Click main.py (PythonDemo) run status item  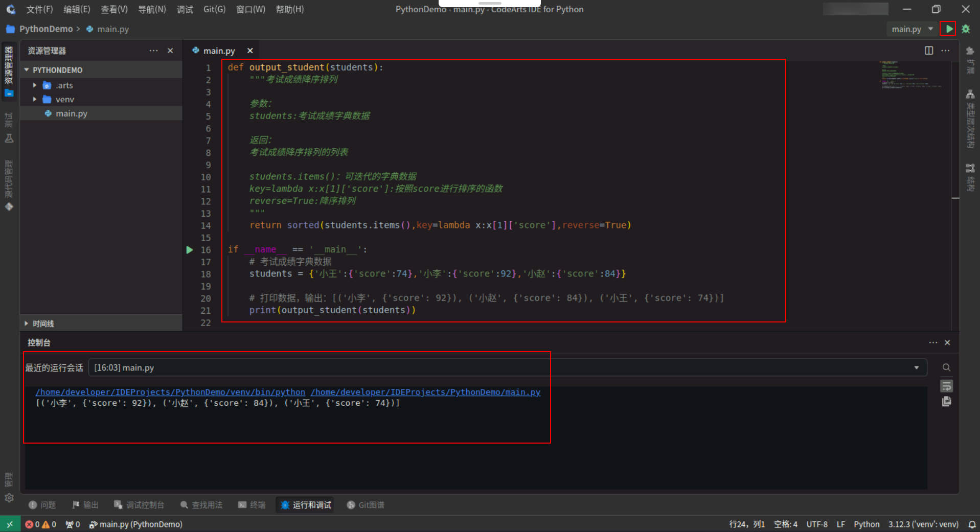click(x=135, y=524)
